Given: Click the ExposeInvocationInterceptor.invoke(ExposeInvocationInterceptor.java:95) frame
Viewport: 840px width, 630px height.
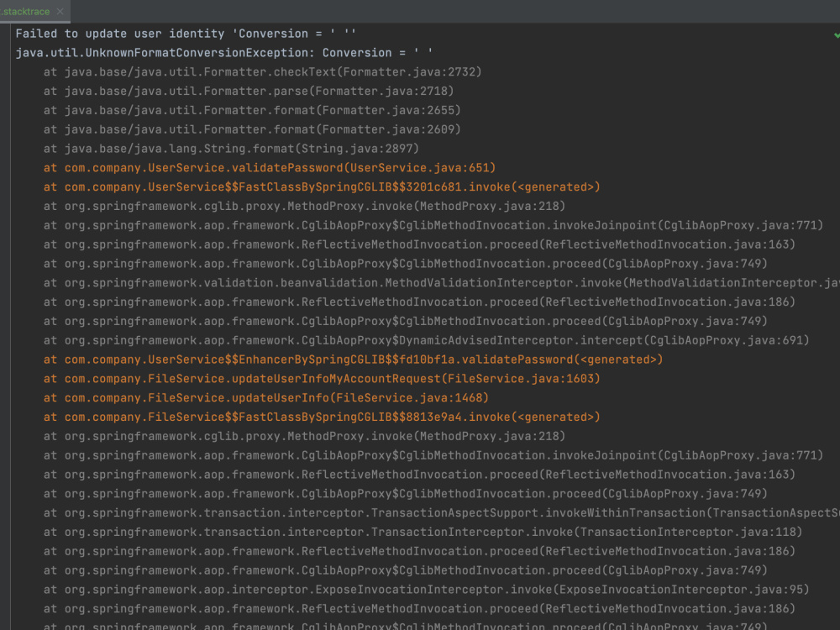Looking at the screenshot, I should tap(427, 590).
